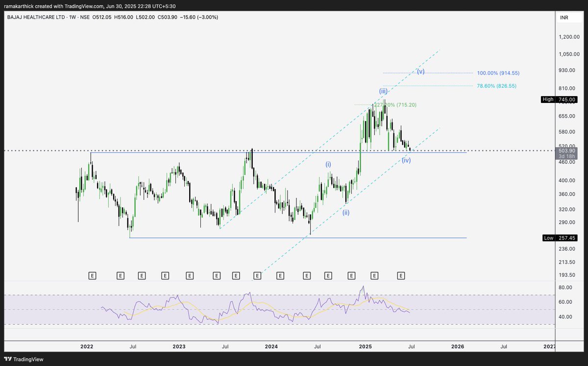Click the ramakarthick created with TradingView.com caption

[54, 6]
